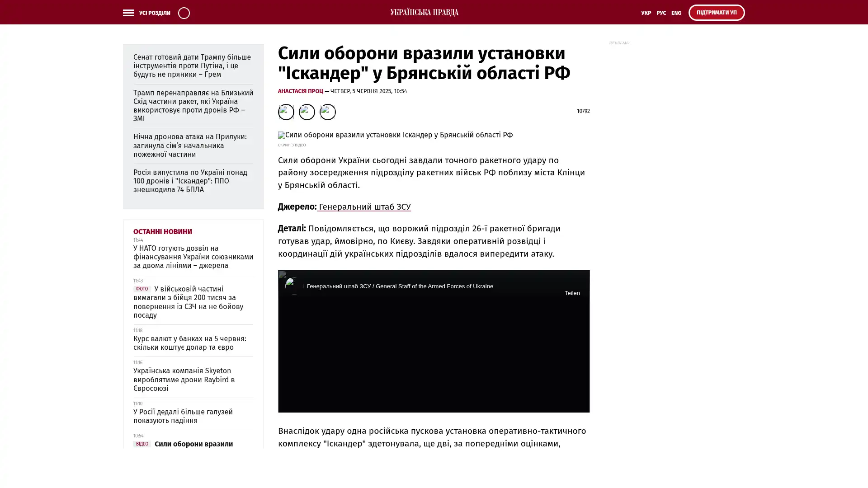The image size is (868, 488).
Task: Click the ПІДТРИМАТИ УП support button
Action: click(x=716, y=13)
